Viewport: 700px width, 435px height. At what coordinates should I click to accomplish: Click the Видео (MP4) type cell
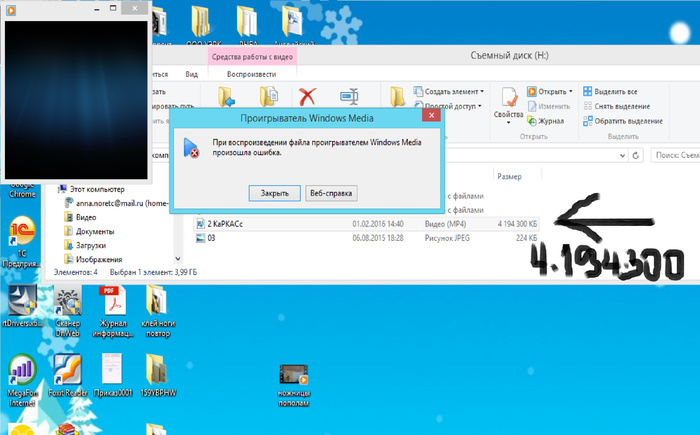click(x=447, y=224)
